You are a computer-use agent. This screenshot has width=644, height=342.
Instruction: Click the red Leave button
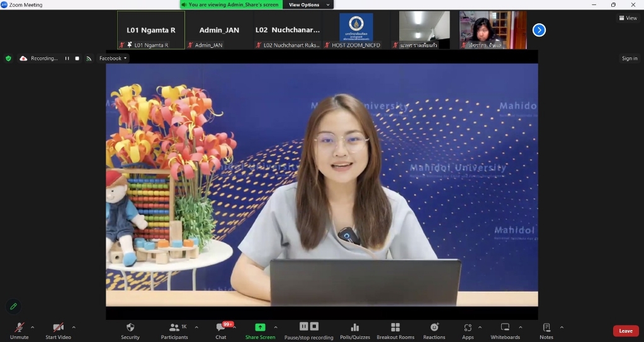click(626, 331)
